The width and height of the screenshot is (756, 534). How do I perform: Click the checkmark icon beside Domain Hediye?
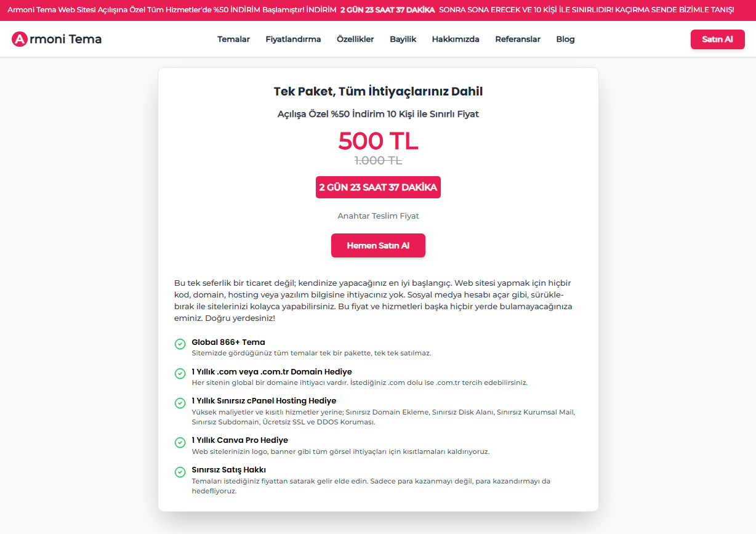(180, 373)
